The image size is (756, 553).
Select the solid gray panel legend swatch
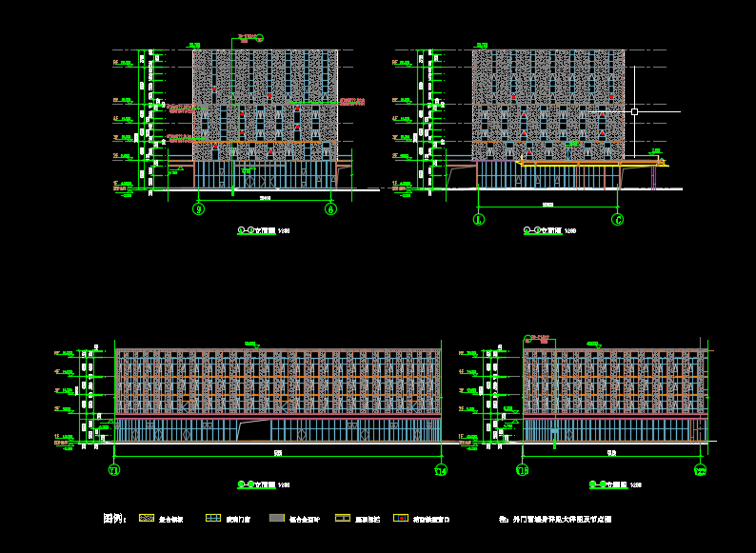coord(277,518)
